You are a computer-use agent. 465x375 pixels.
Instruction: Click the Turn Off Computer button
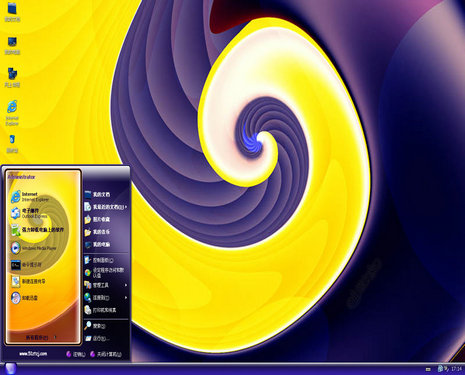pos(106,354)
